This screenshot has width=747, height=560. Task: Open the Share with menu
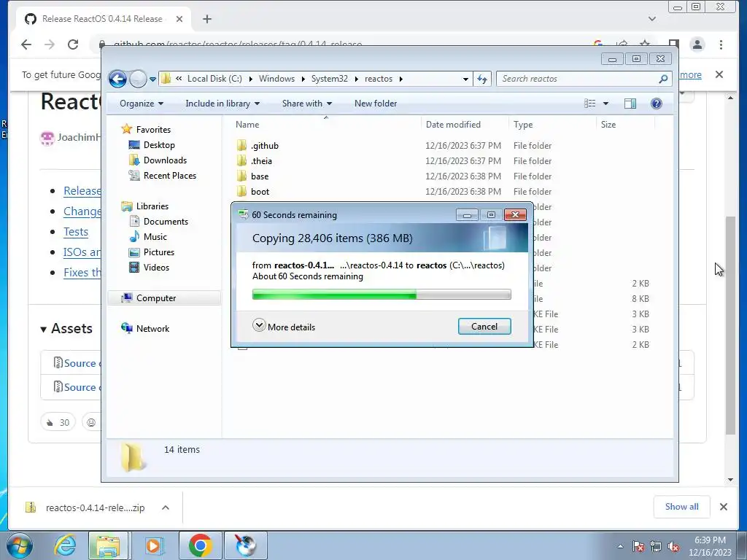(307, 104)
